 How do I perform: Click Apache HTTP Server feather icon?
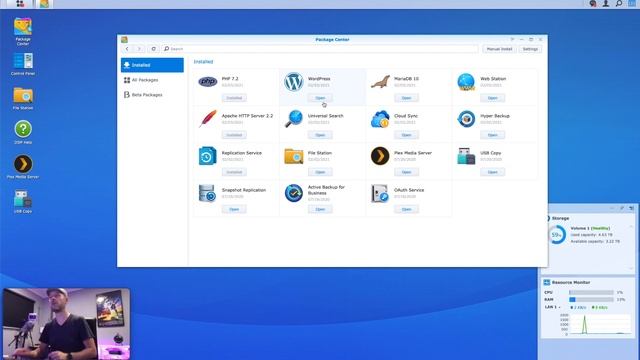click(207, 119)
